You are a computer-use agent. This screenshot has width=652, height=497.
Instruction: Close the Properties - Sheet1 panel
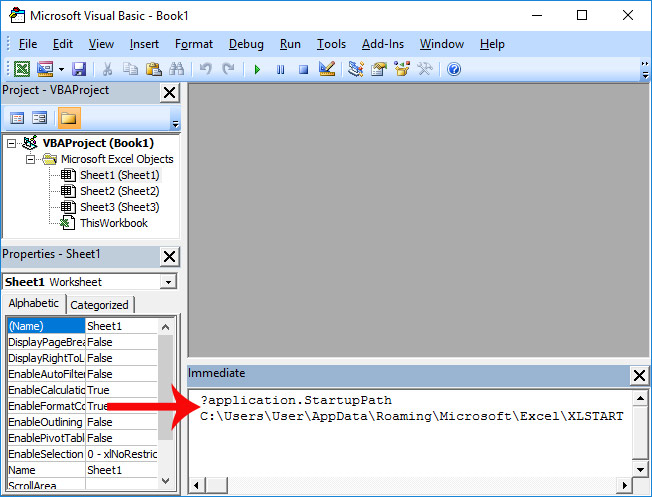pyautogui.click(x=170, y=256)
